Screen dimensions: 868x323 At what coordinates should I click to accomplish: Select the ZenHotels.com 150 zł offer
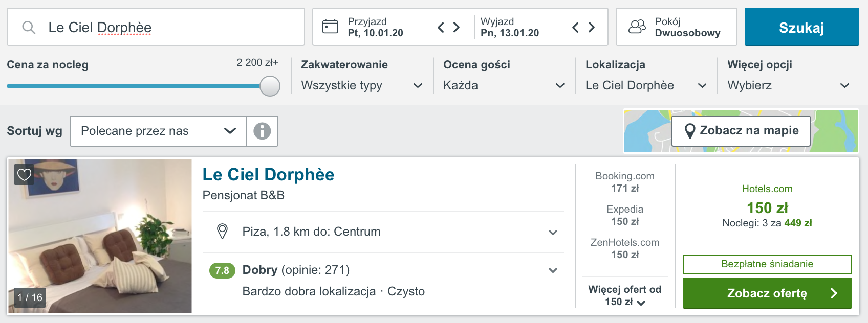pyautogui.click(x=625, y=248)
